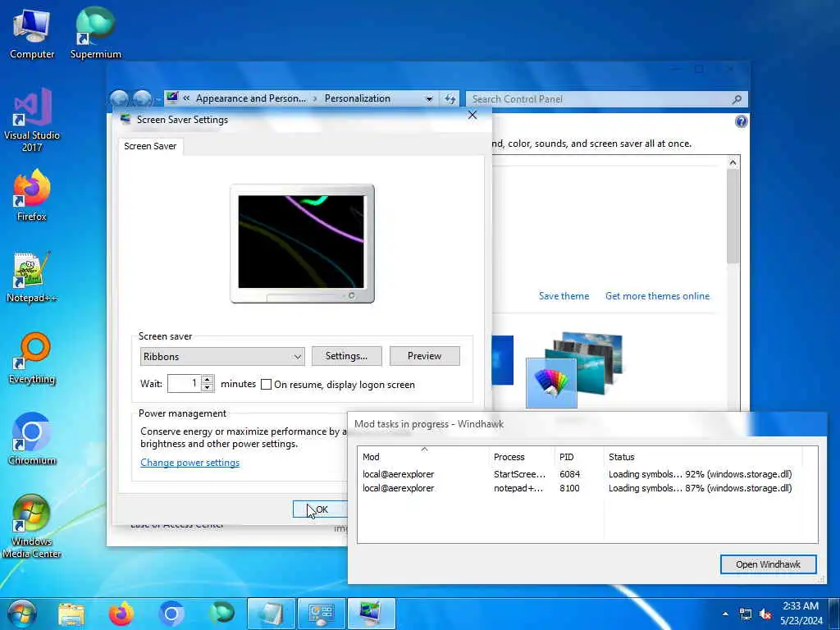
Task: Decrease the wait minutes value
Action: coord(208,388)
